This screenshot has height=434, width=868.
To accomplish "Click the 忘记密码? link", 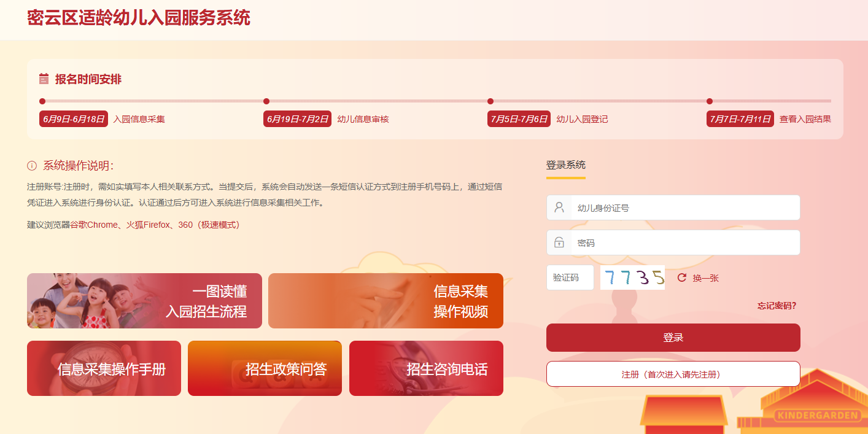I will [777, 306].
